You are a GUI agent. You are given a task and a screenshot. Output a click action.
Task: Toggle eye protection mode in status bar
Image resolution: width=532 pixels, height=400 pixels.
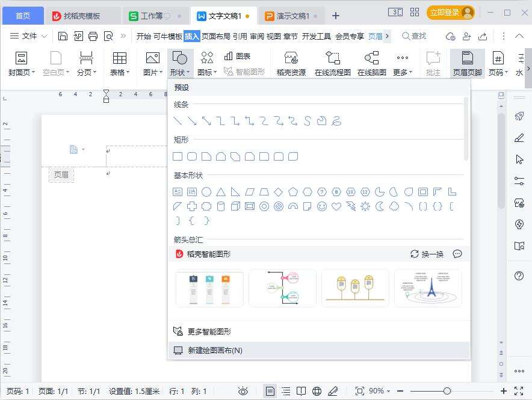click(243, 391)
